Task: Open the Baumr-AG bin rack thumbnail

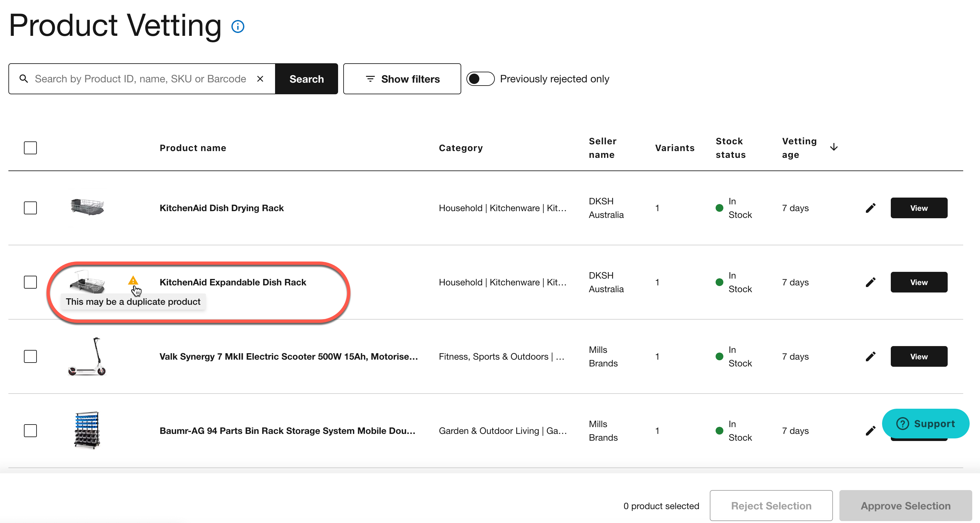Action: [87, 430]
